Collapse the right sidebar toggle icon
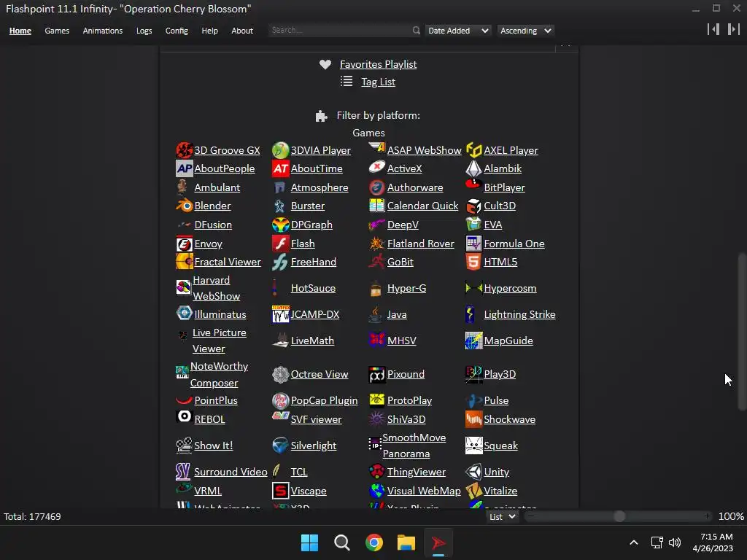 click(734, 29)
